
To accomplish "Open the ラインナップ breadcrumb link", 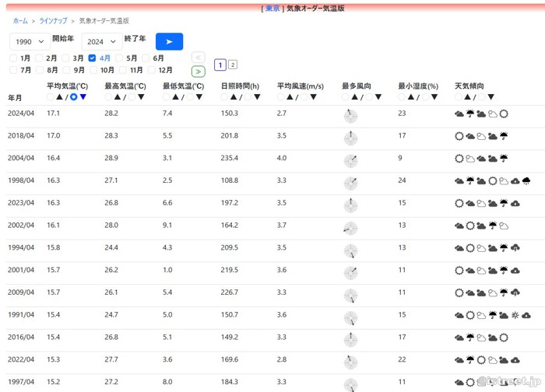I will [53, 21].
